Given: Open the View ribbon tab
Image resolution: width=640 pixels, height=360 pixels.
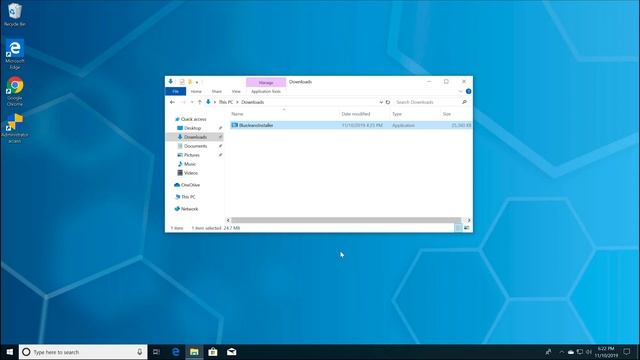Looking at the screenshot, I should tap(236, 91).
